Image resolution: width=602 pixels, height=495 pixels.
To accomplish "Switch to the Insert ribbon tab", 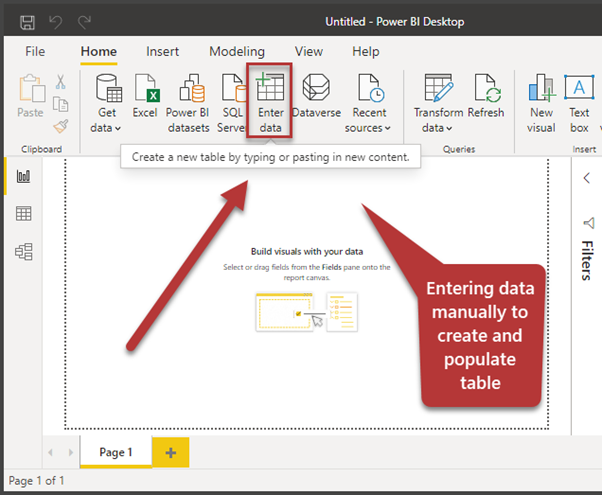I will [162, 51].
